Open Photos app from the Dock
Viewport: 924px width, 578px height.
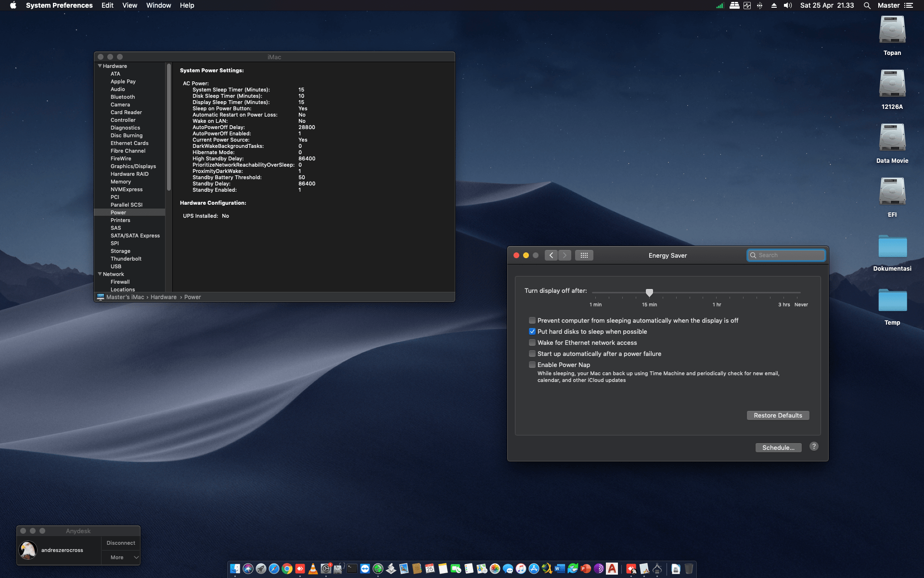pos(495,569)
